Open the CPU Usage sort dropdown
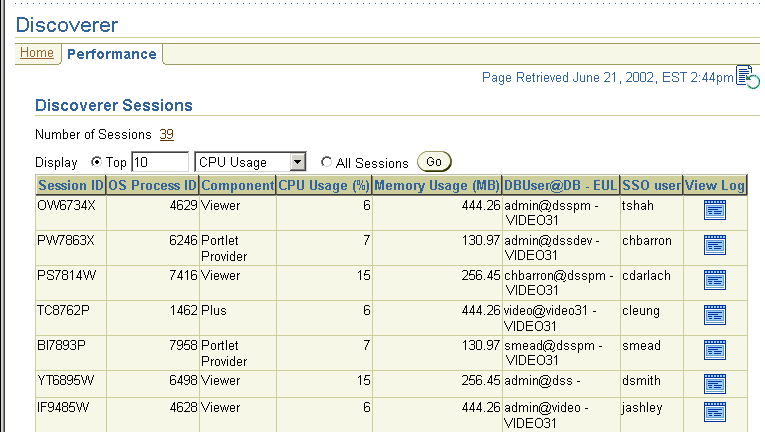Screen dimensions: 765x432 pos(250,162)
